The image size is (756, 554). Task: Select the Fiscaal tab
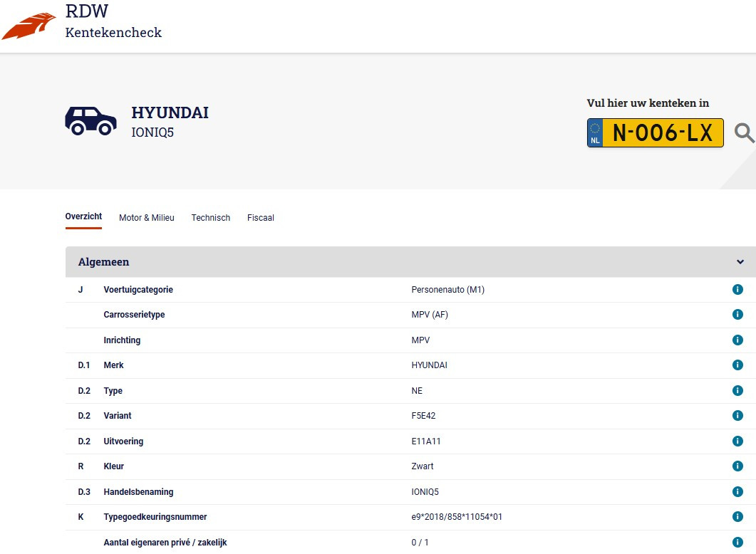pos(260,218)
